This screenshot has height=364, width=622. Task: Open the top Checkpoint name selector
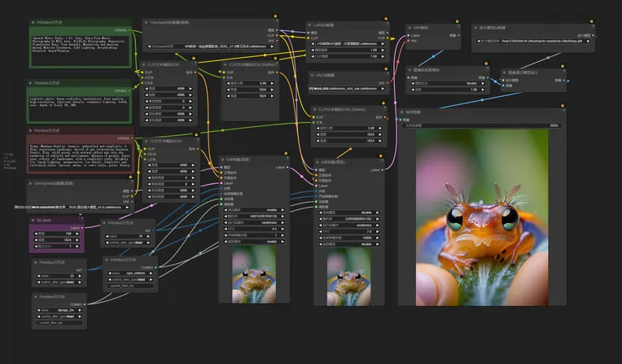(211, 46)
